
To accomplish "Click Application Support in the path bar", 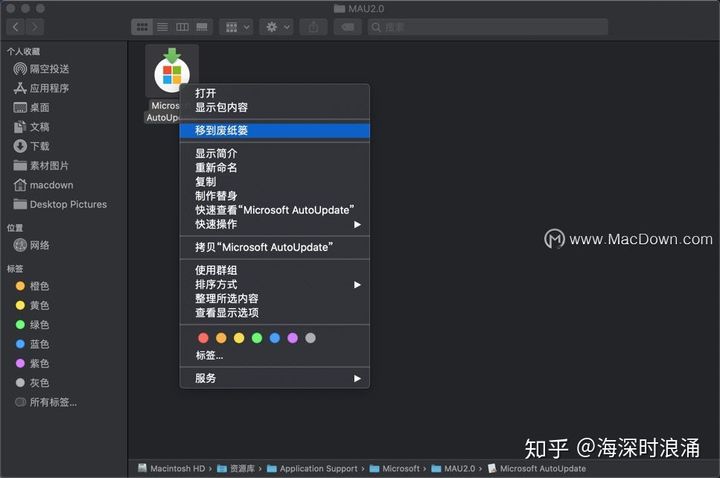I will coord(312,469).
